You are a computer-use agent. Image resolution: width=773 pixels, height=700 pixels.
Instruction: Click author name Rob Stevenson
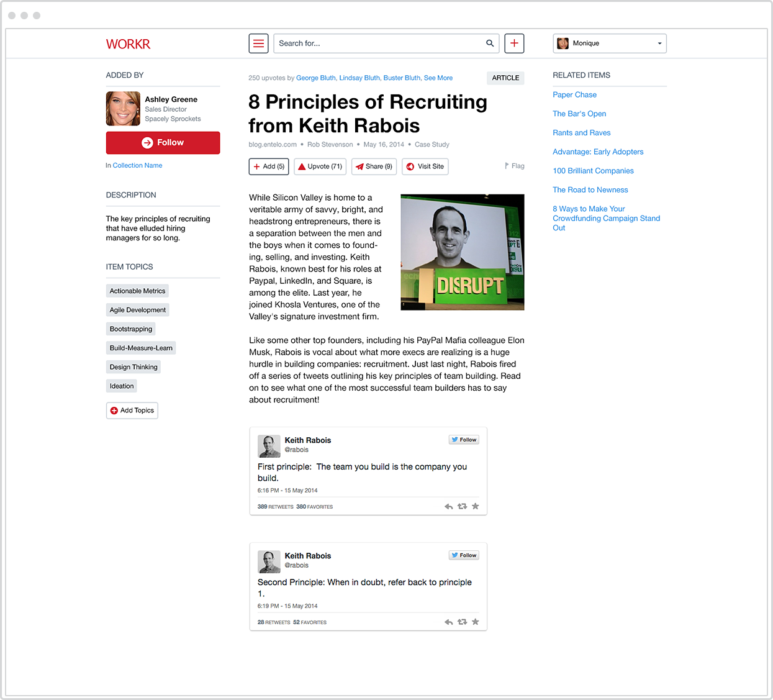(x=330, y=145)
